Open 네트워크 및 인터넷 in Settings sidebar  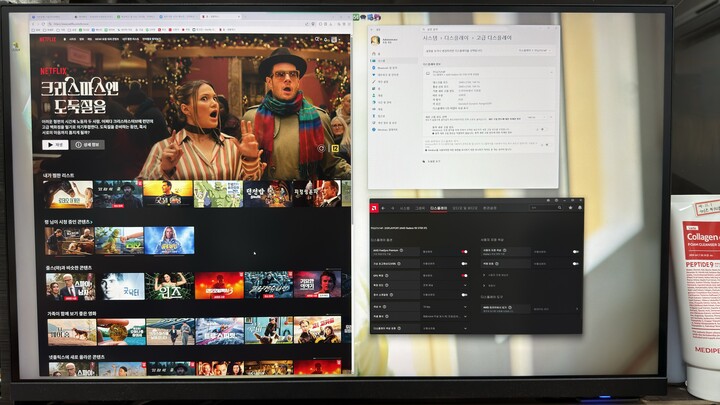click(x=387, y=74)
